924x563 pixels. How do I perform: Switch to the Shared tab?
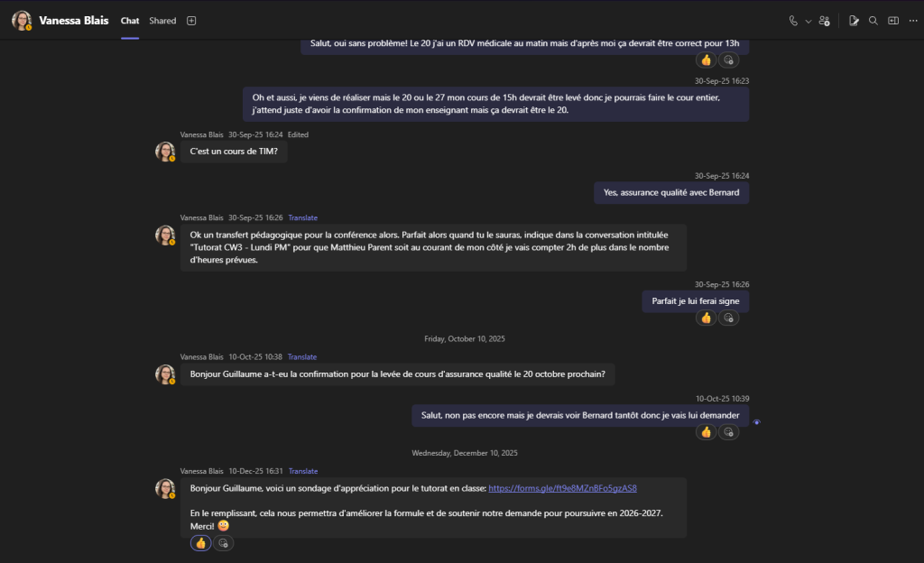click(162, 21)
